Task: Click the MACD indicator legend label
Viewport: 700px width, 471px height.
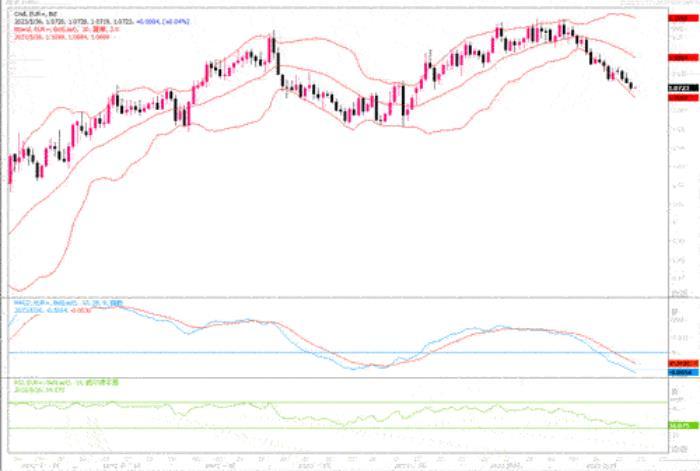Action: click(52, 301)
